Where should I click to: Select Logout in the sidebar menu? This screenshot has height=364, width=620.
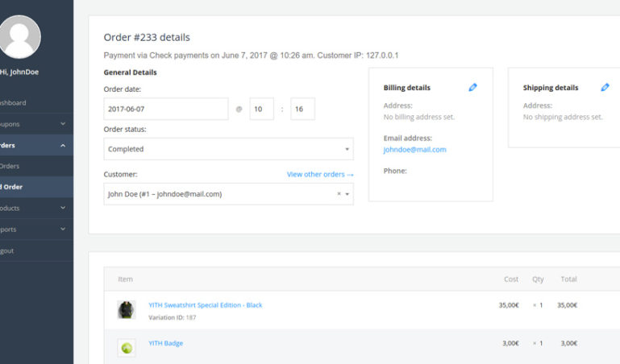[7, 250]
